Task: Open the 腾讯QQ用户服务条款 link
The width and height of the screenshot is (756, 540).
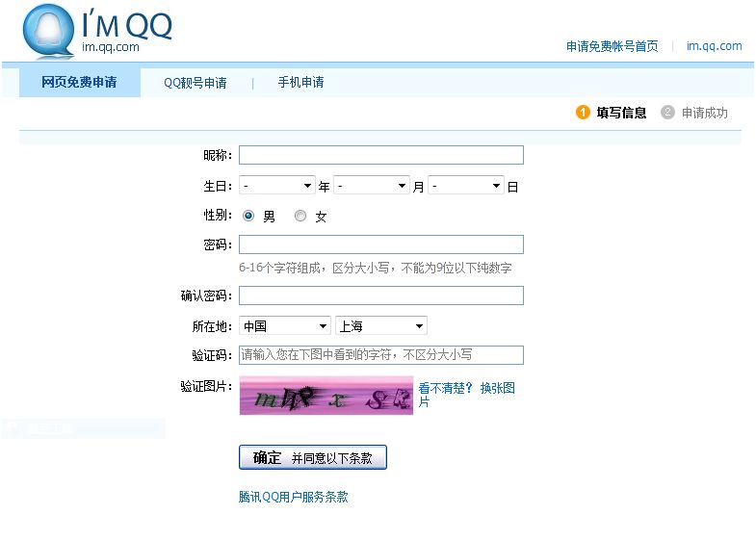Action: [293, 497]
